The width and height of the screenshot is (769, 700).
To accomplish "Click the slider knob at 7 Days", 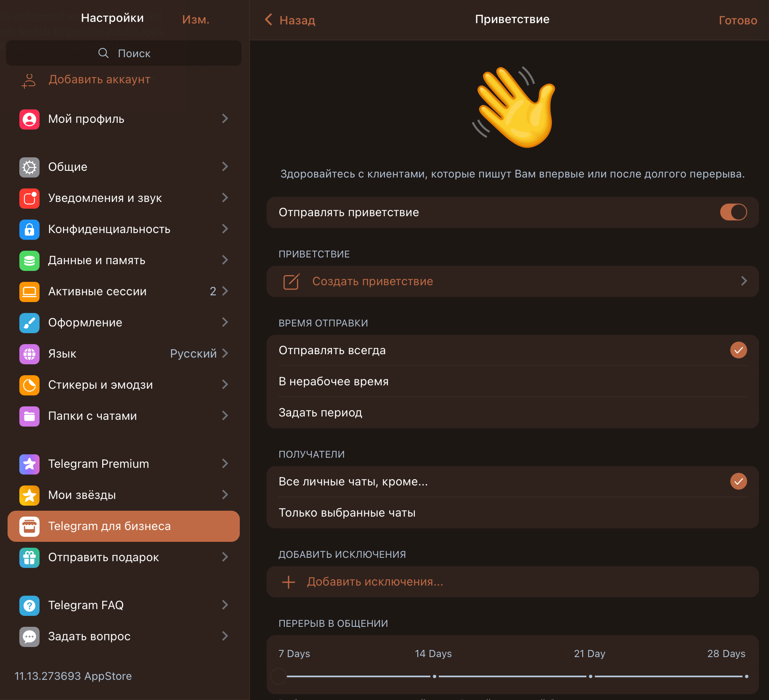I will click(278, 676).
